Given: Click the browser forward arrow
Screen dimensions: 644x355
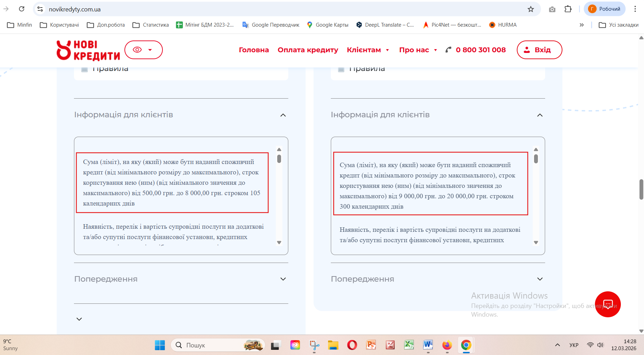Looking at the screenshot, I should [x=6, y=9].
